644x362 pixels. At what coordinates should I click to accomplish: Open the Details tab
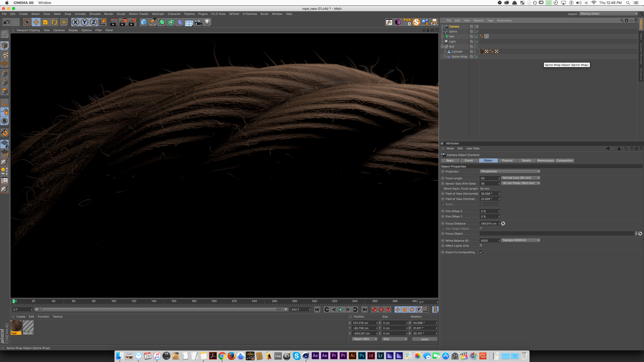[x=526, y=161]
